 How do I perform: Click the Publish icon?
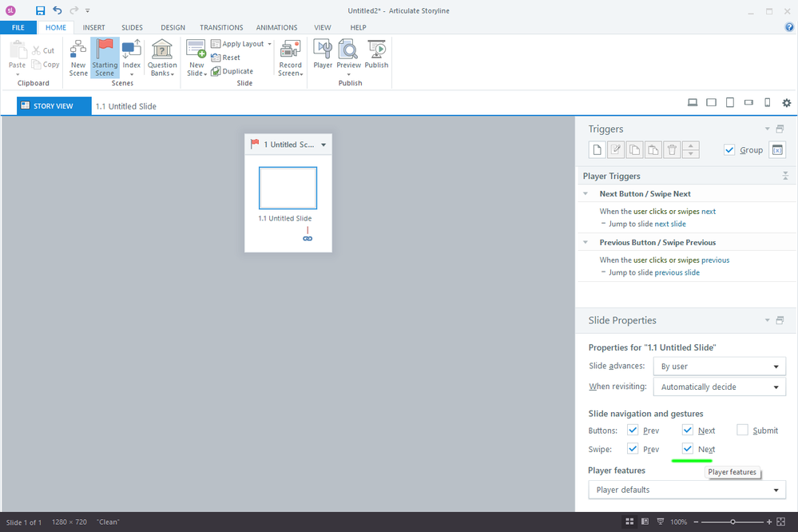376,51
